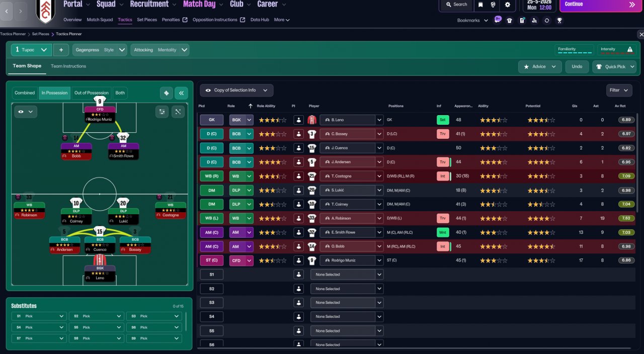Open the Club menu

coord(240,5)
